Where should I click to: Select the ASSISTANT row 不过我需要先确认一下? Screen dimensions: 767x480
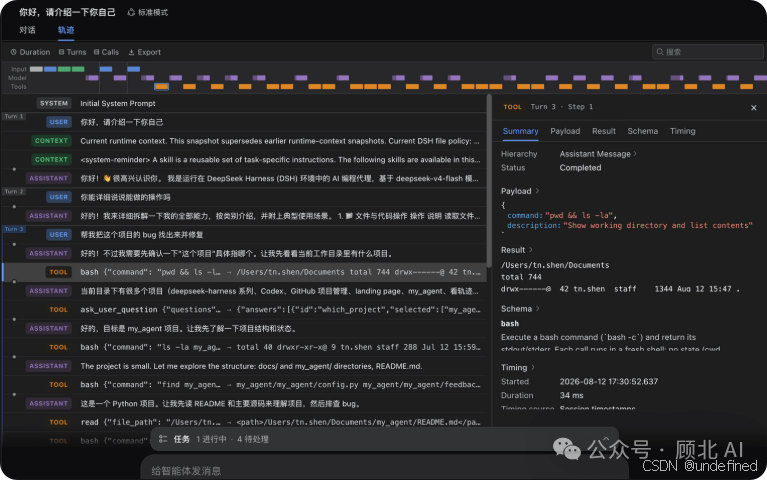(x=244, y=253)
